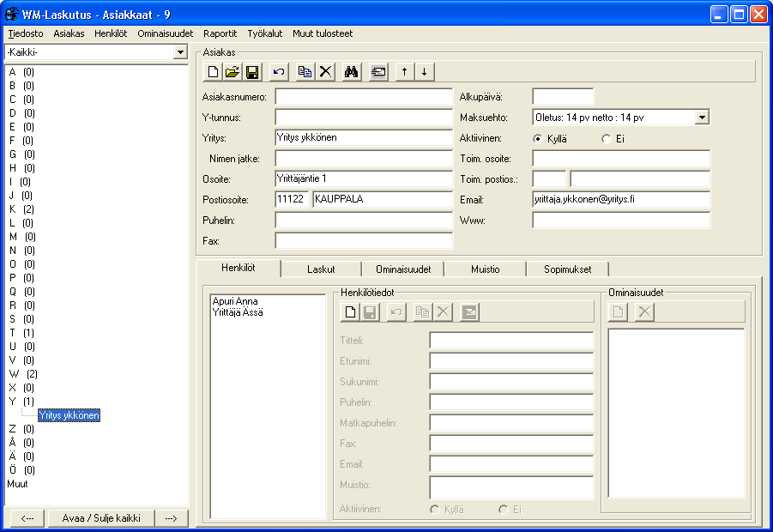773x532 pixels.
Task: Expand the T (1) tree node
Action: (x=21, y=333)
